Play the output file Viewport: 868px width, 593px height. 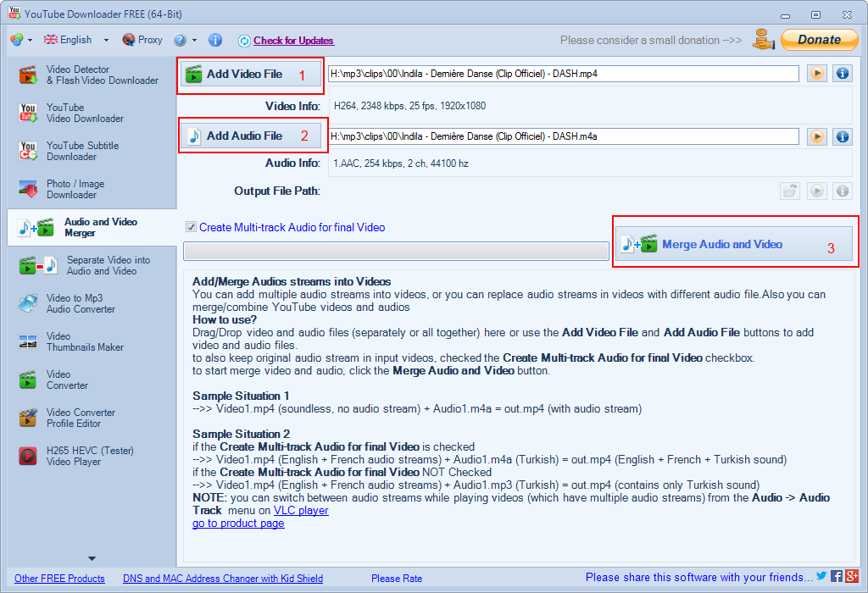coord(817,191)
